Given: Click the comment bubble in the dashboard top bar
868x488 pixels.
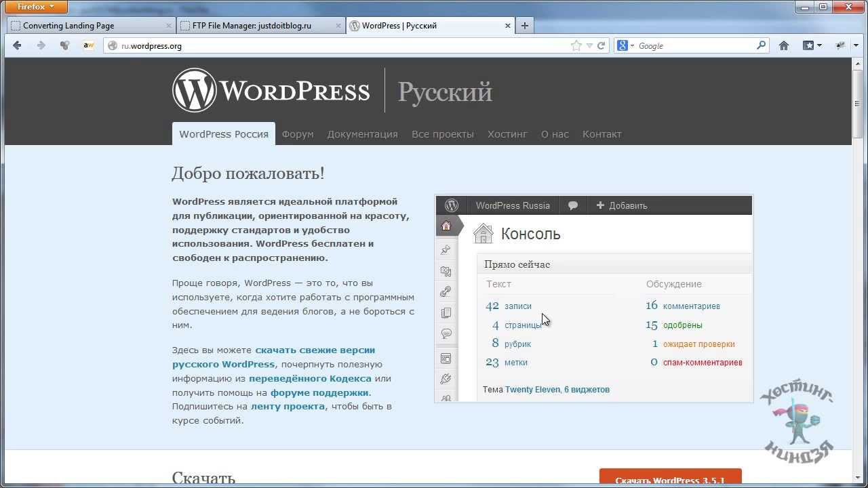Looking at the screenshot, I should point(573,205).
